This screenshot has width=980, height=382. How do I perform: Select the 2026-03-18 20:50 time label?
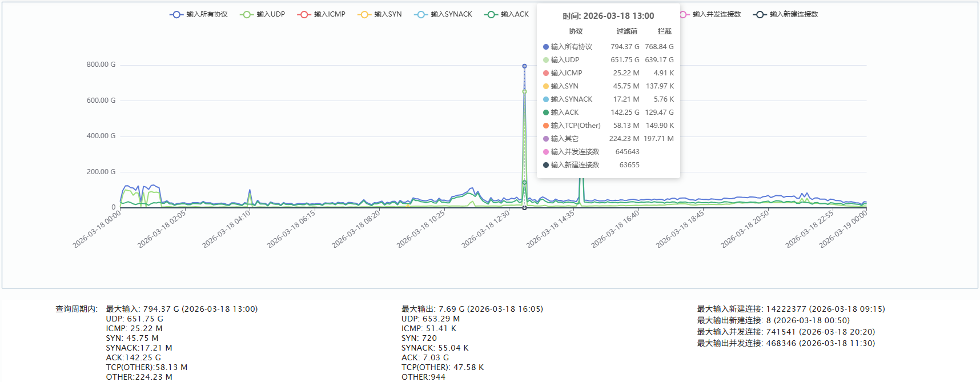coord(745,229)
